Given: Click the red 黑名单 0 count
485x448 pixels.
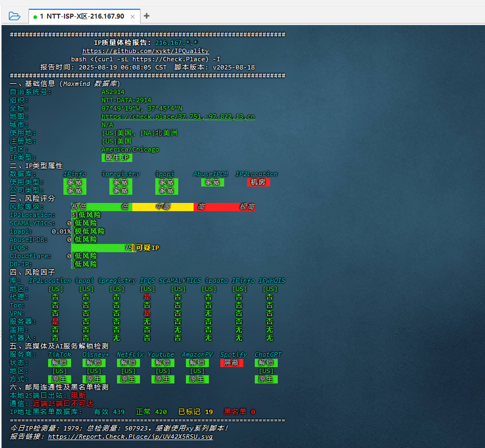Looking at the screenshot, I should pyautogui.click(x=239, y=412).
